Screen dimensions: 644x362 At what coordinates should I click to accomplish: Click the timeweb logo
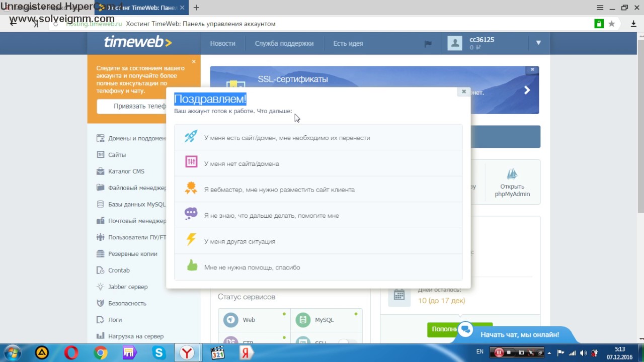pyautogui.click(x=137, y=43)
